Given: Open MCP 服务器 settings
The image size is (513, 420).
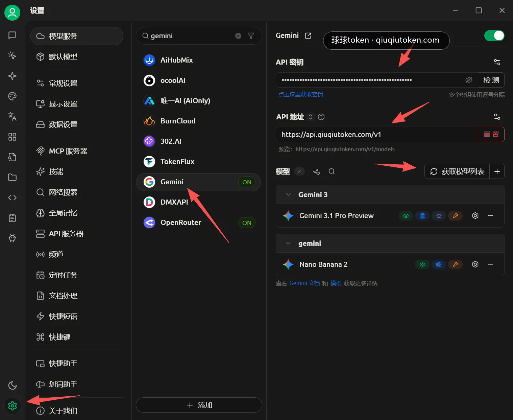Looking at the screenshot, I should pos(77,151).
